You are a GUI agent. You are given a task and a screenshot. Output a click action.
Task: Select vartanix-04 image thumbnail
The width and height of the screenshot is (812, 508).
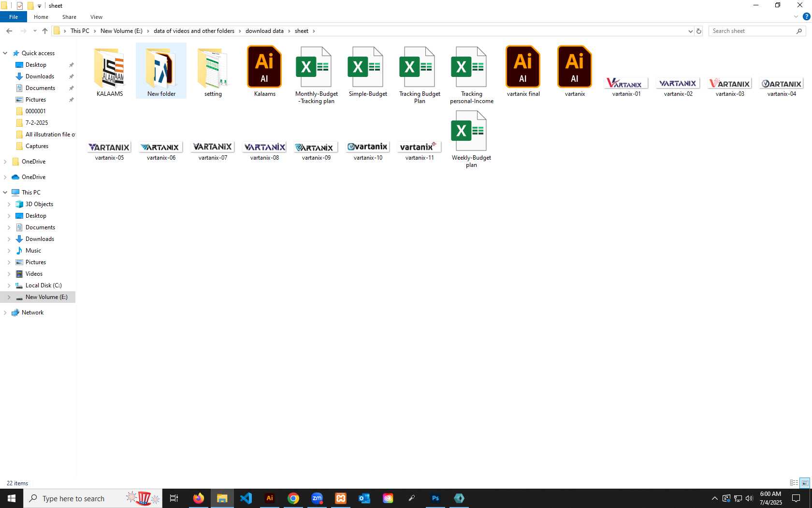[782, 84]
